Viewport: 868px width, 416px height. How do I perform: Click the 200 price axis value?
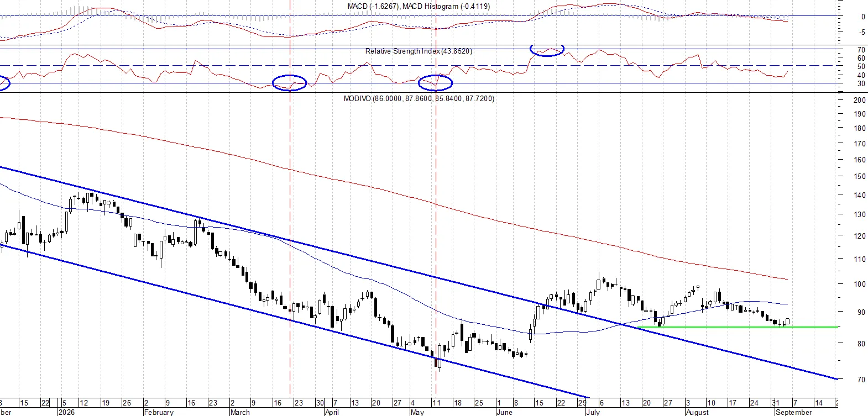click(x=860, y=101)
